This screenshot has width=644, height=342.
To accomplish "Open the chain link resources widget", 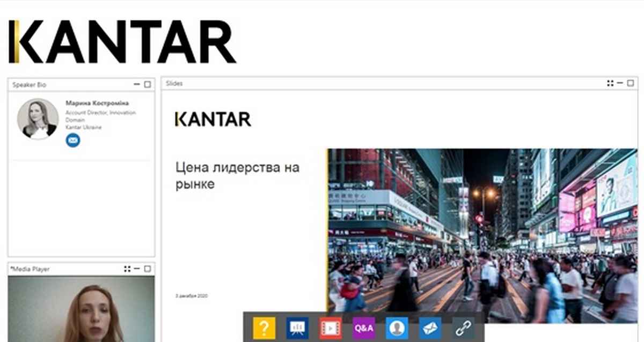I will (463, 328).
